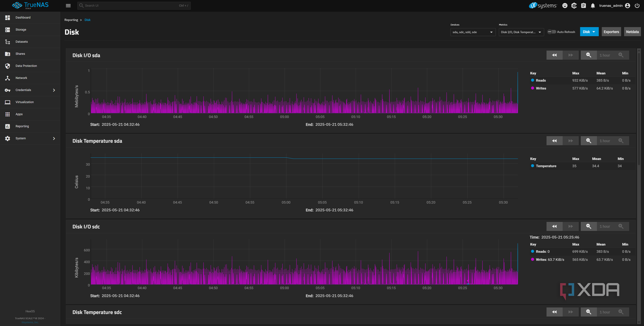The image size is (644, 326).
Task: Click the feedback smiley face icon
Action: coord(565,5)
